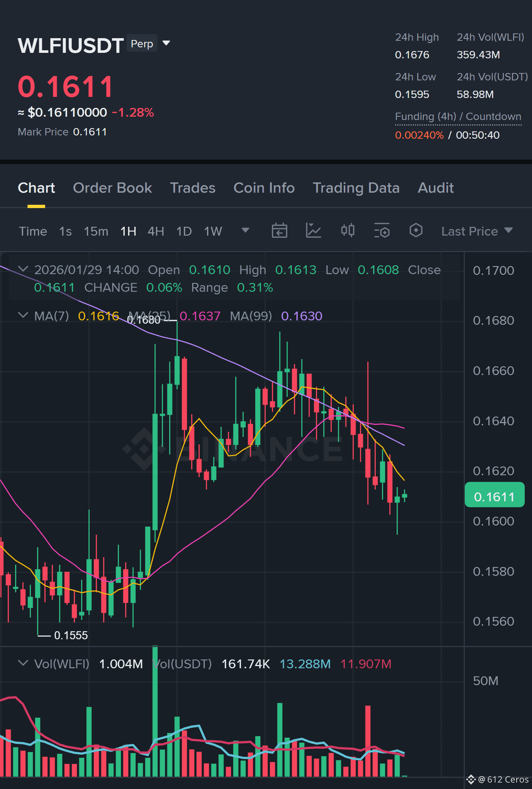The image size is (532, 789).
Task: Select the 4H timeframe
Action: point(156,231)
